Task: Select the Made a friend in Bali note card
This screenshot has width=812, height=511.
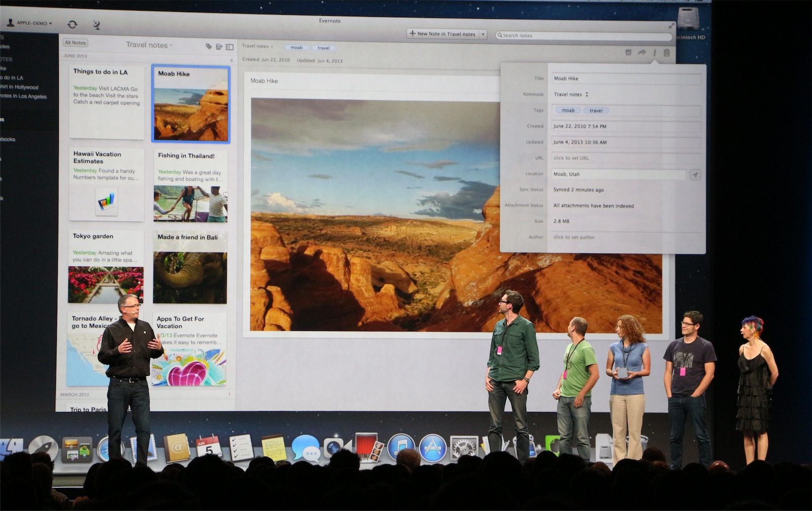Action: (x=190, y=268)
